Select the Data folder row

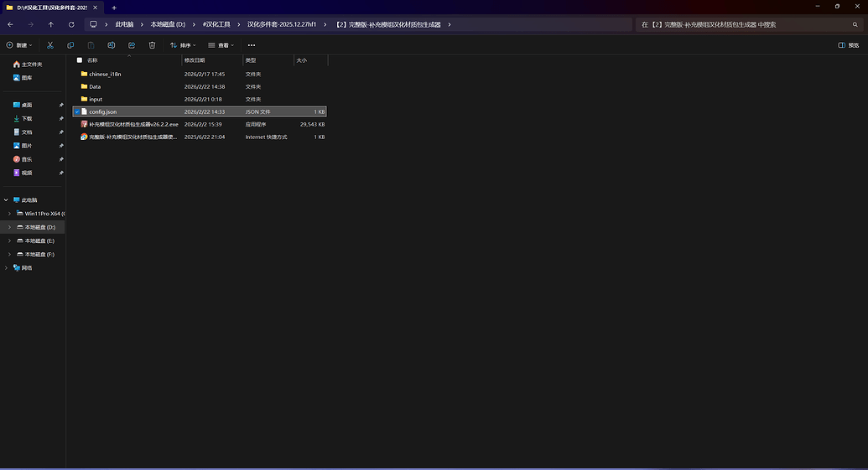pos(200,86)
